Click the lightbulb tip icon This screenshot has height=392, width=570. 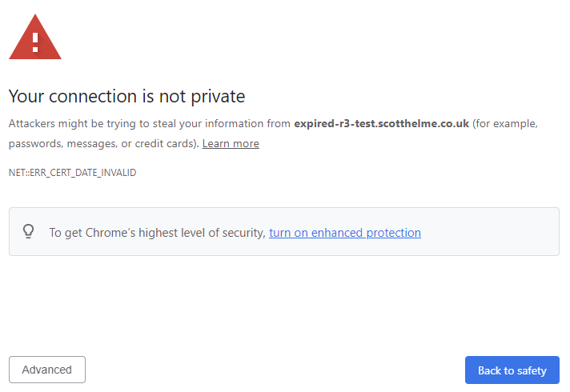(29, 232)
